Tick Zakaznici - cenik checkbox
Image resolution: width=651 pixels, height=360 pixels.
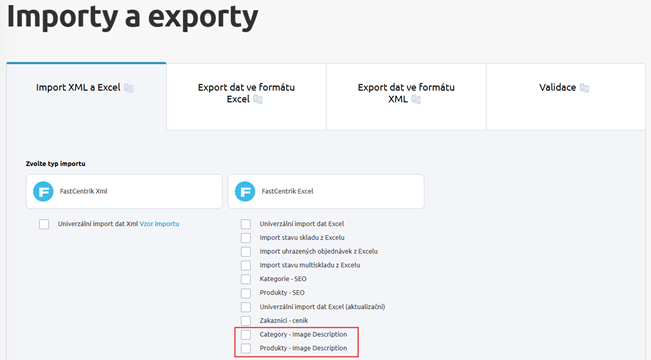246,321
